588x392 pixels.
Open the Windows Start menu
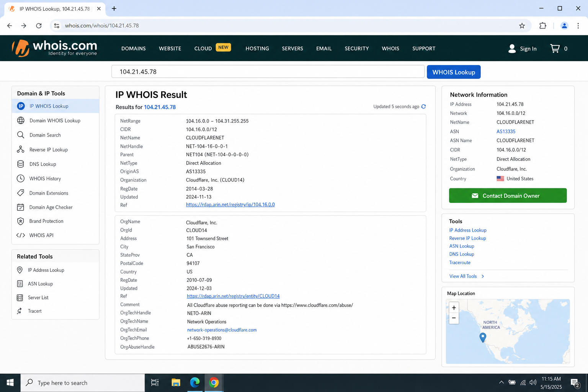pyautogui.click(x=10, y=382)
